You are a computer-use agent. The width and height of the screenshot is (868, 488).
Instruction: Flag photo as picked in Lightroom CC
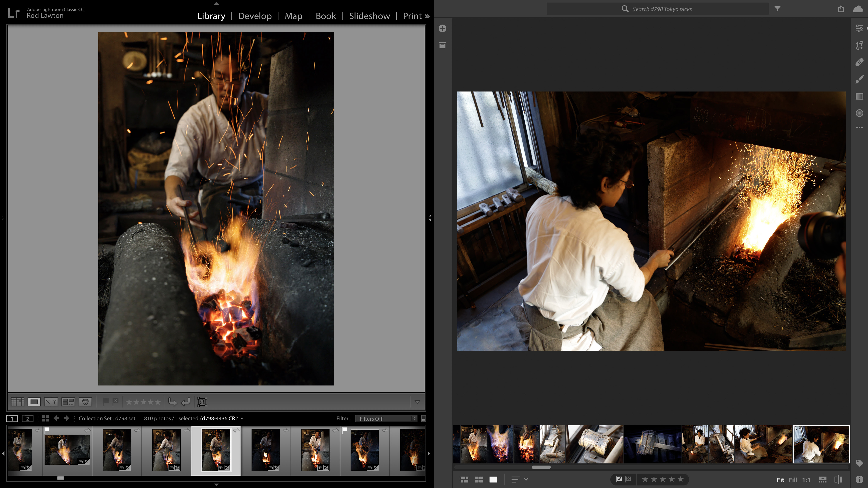point(619,479)
